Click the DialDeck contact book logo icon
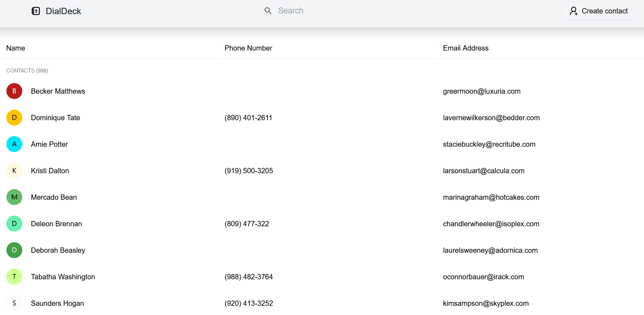Image resolution: width=644 pixels, height=315 pixels. tap(36, 11)
